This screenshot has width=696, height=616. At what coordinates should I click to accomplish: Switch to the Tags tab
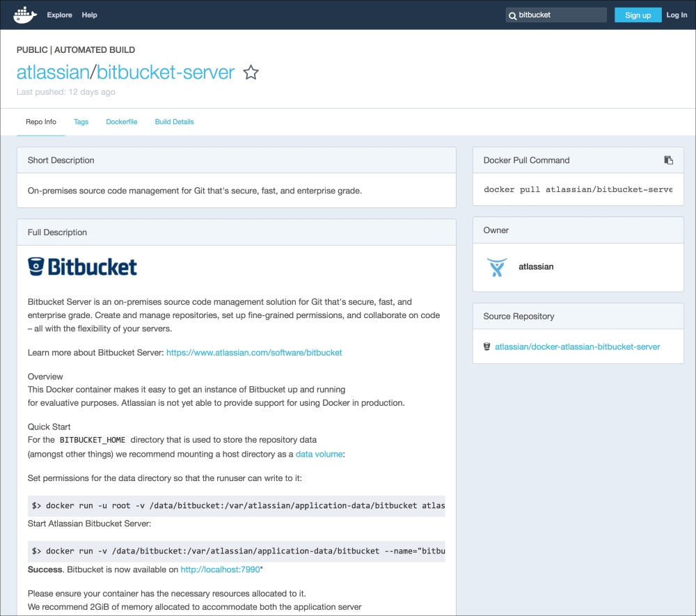coord(81,122)
